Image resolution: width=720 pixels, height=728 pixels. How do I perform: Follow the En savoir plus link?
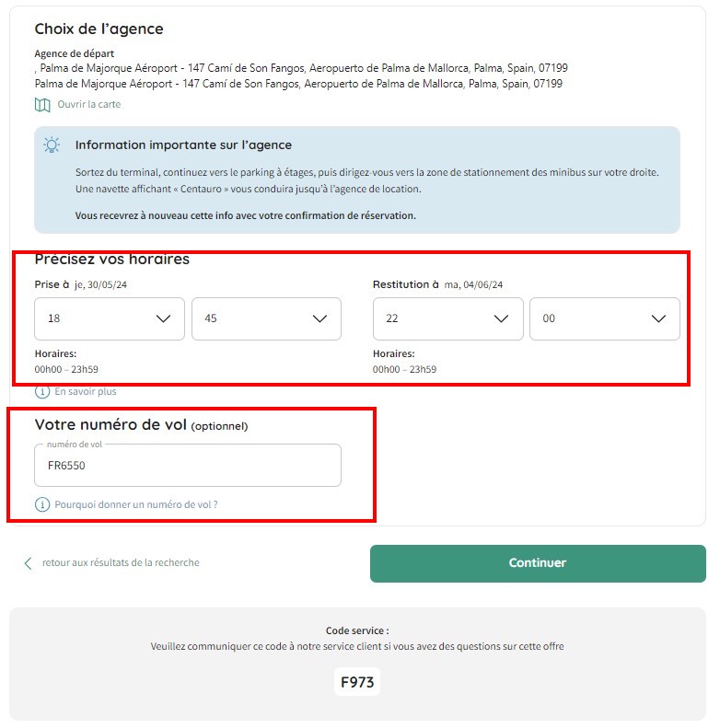click(86, 391)
